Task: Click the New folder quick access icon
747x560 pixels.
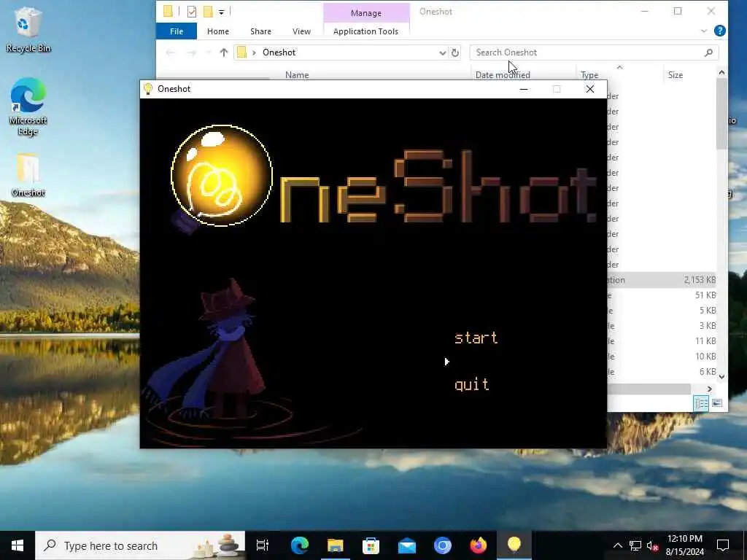Action: [208, 12]
